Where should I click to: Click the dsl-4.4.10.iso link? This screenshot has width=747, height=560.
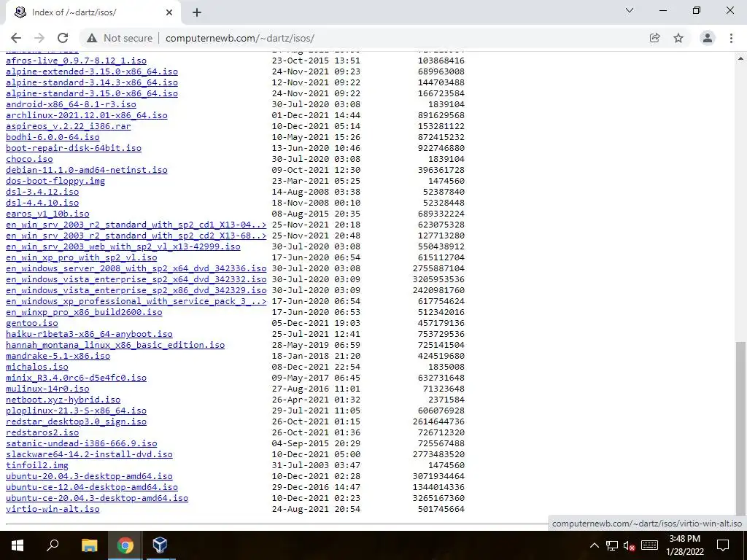click(x=42, y=203)
